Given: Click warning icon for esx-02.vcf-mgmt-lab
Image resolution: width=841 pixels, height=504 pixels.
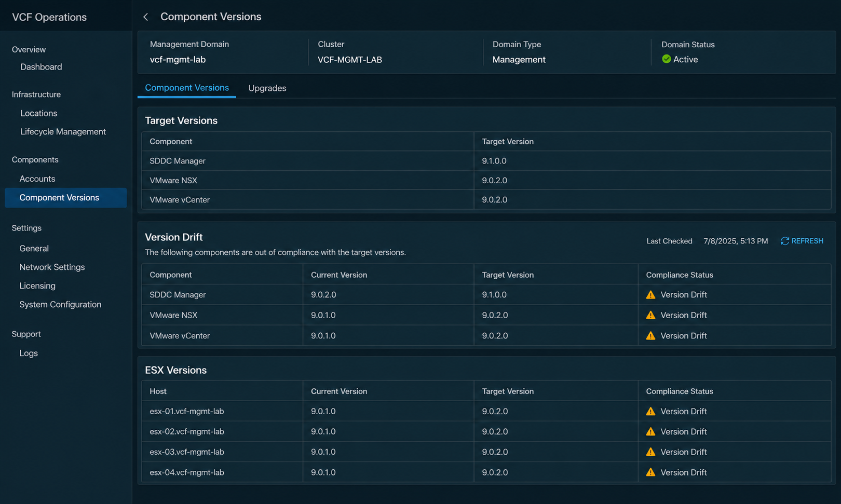Looking at the screenshot, I should click(650, 431).
